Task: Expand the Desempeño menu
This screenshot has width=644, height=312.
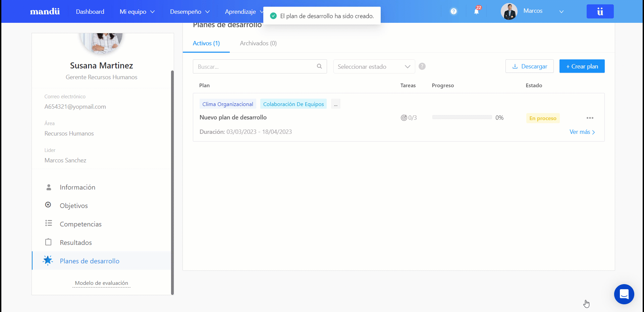Action: pyautogui.click(x=190, y=12)
